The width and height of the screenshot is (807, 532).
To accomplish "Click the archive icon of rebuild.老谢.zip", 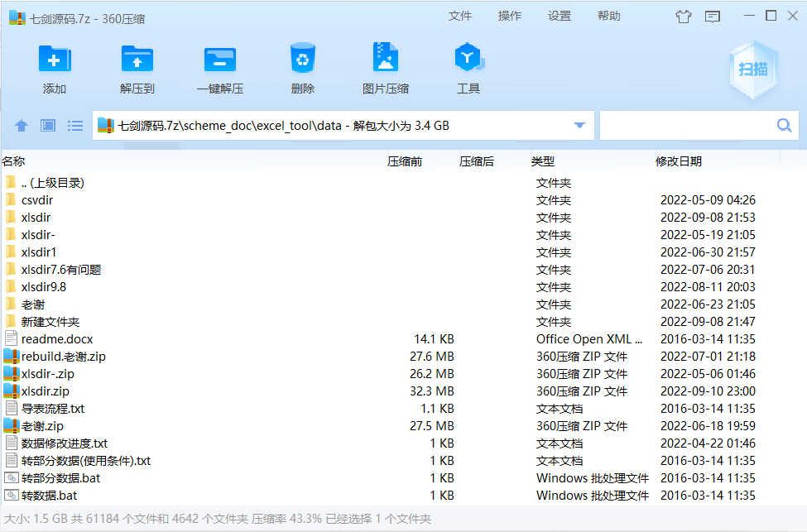I will 12,356.
